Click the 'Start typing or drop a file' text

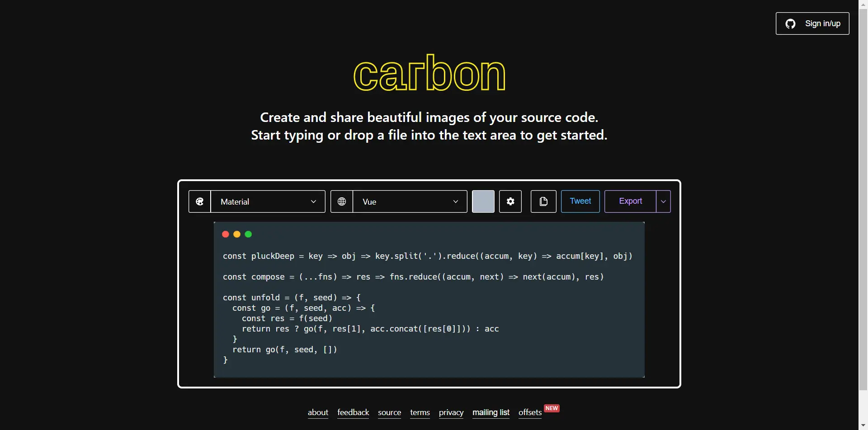[429, 135]
